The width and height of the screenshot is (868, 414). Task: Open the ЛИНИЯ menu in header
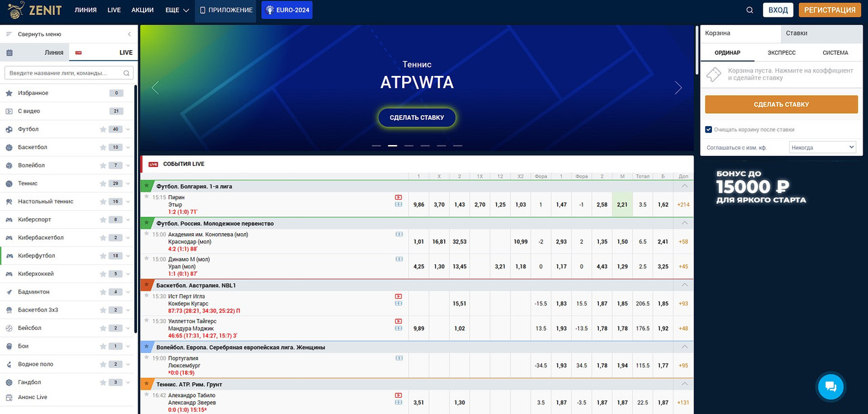click(x=85, y=10)
